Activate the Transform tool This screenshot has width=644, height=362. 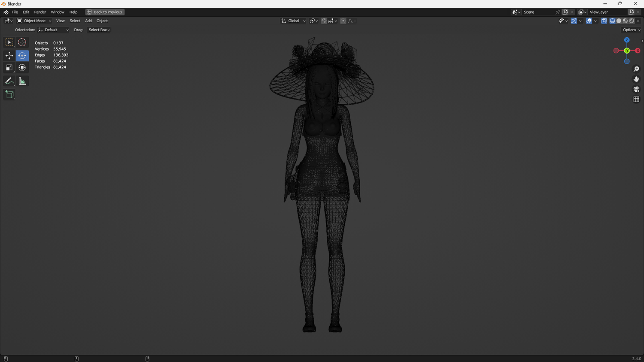pyautogui.click(x=22, y=68)
